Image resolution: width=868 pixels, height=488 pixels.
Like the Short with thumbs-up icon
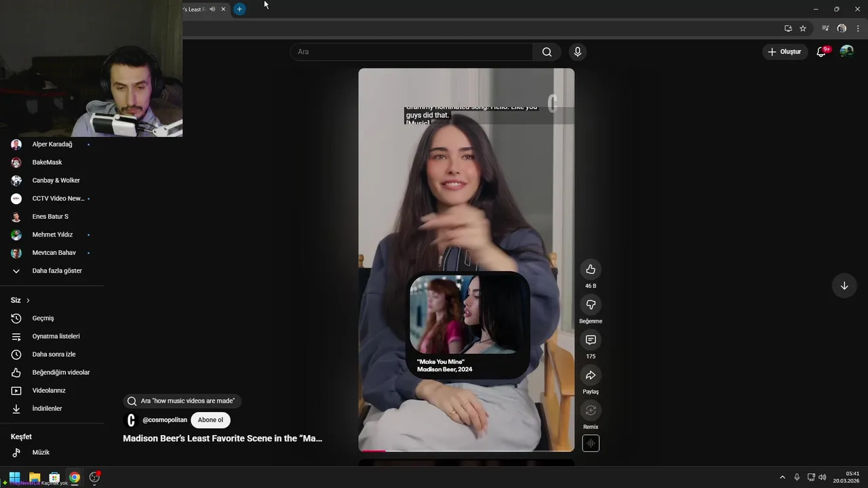point(591,269)
